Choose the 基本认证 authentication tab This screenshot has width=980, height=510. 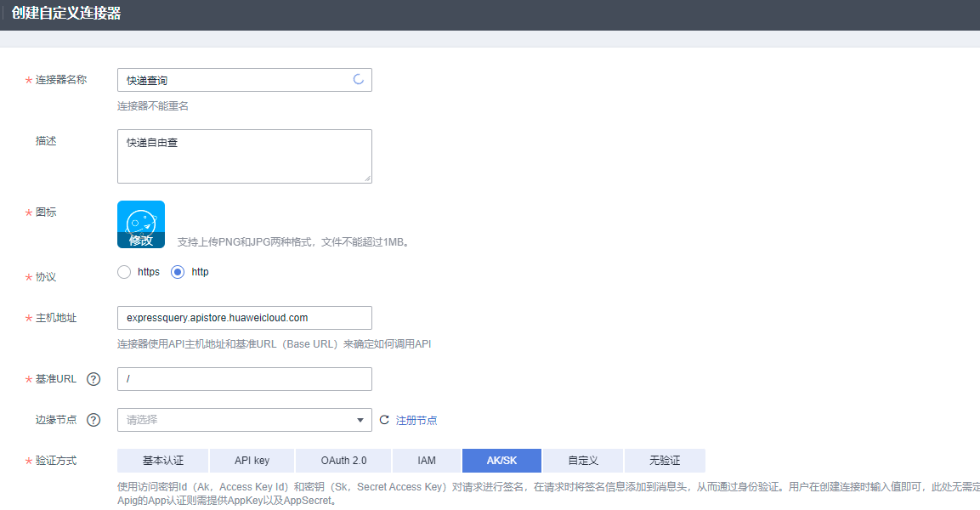pyautogui.click(x=162, y=461)
